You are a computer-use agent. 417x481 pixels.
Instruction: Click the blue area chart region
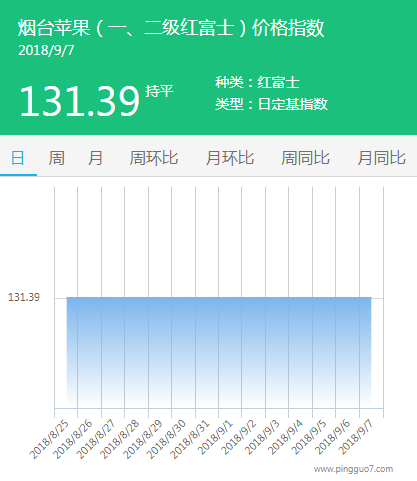(219, 352)
